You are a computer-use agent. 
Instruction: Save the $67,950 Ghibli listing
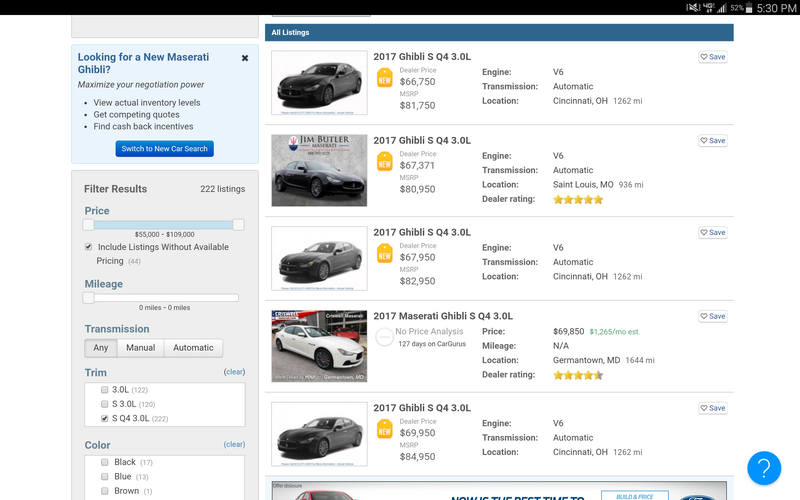click(713, 232)
